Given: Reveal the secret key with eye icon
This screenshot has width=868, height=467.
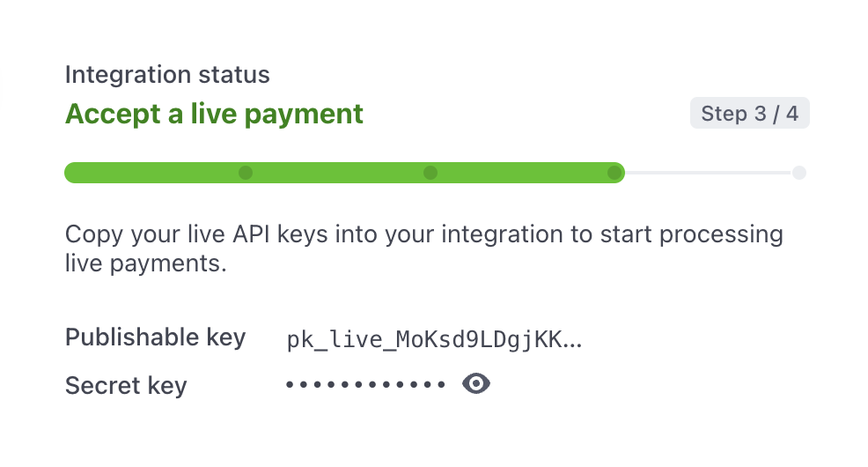Looking at the screenshot, I should (475, 383).
